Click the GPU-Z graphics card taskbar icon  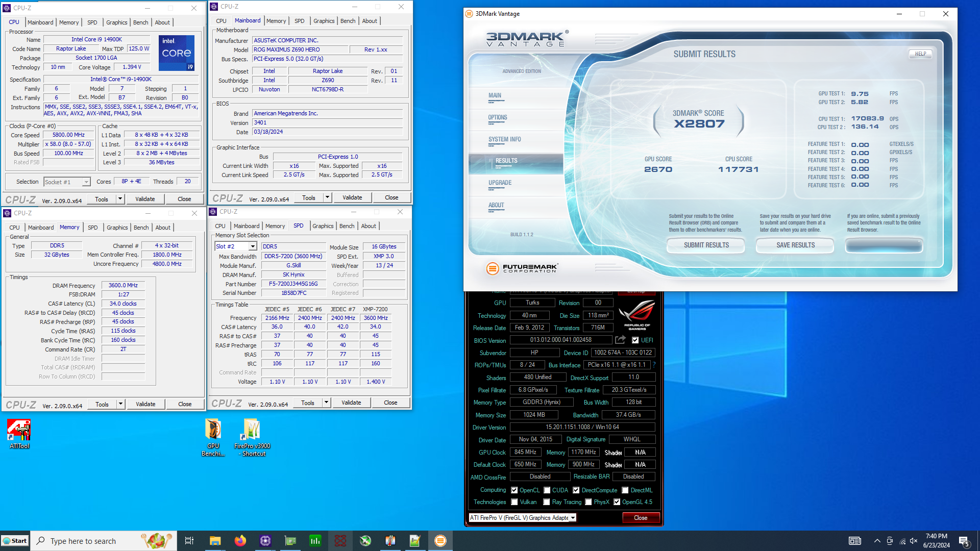290,541
